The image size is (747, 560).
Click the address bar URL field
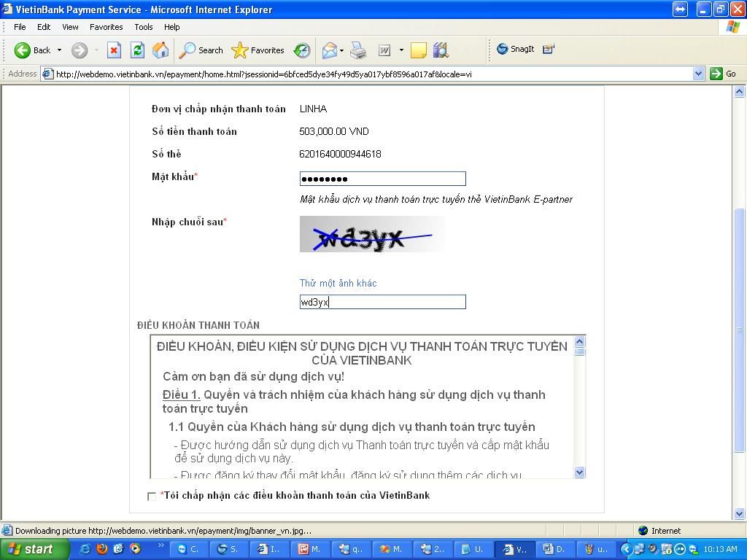373,74
